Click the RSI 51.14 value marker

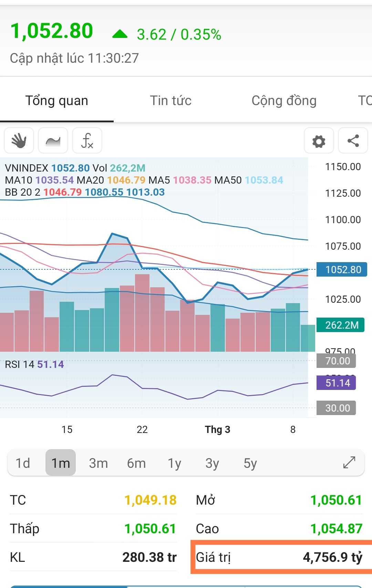336,383
